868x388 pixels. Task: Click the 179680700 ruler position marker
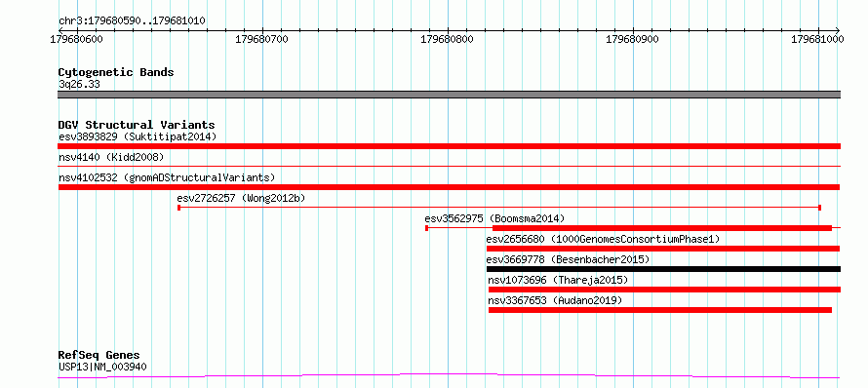[261, 40]
